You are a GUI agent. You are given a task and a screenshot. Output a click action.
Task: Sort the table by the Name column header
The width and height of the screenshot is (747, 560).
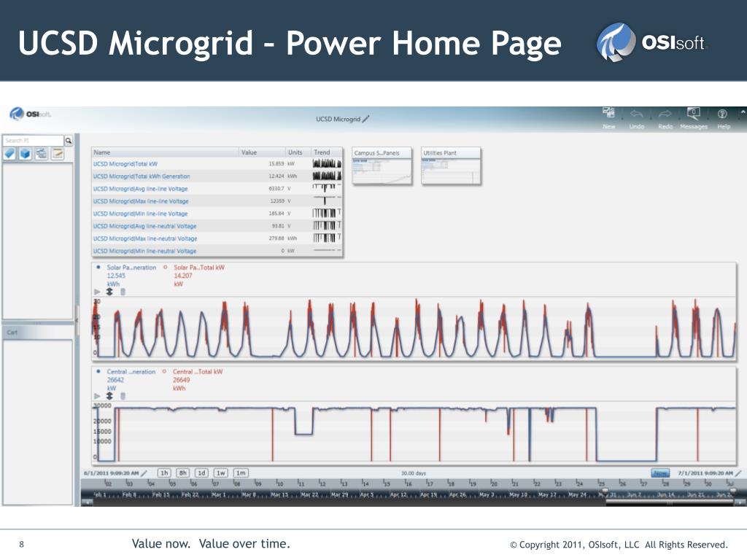point(165,152)
